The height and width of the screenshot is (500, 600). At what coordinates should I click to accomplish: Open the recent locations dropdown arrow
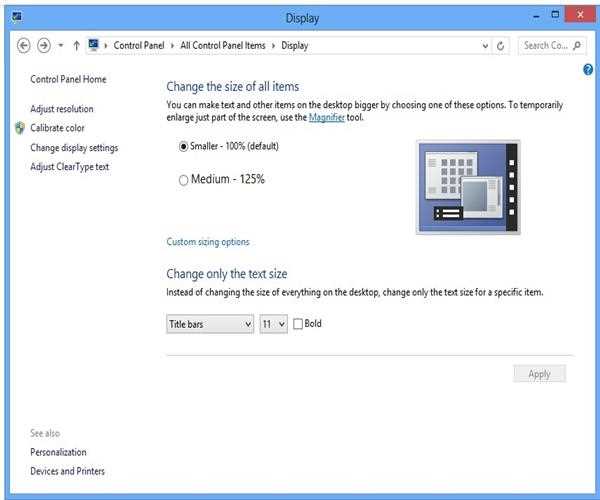60,45
